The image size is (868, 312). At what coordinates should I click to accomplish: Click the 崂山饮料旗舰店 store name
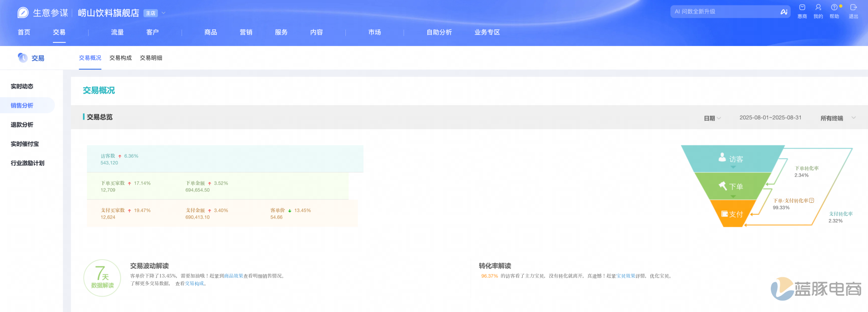point(108,13)
